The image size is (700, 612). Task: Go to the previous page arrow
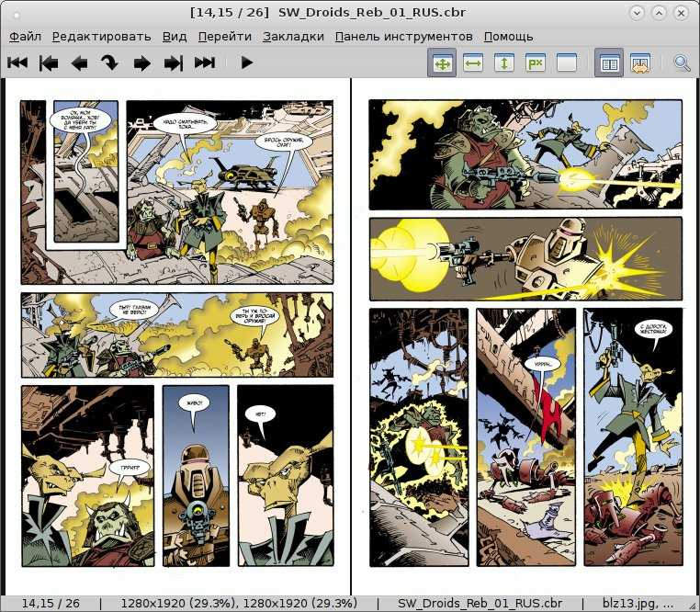[x=80, y=63]
